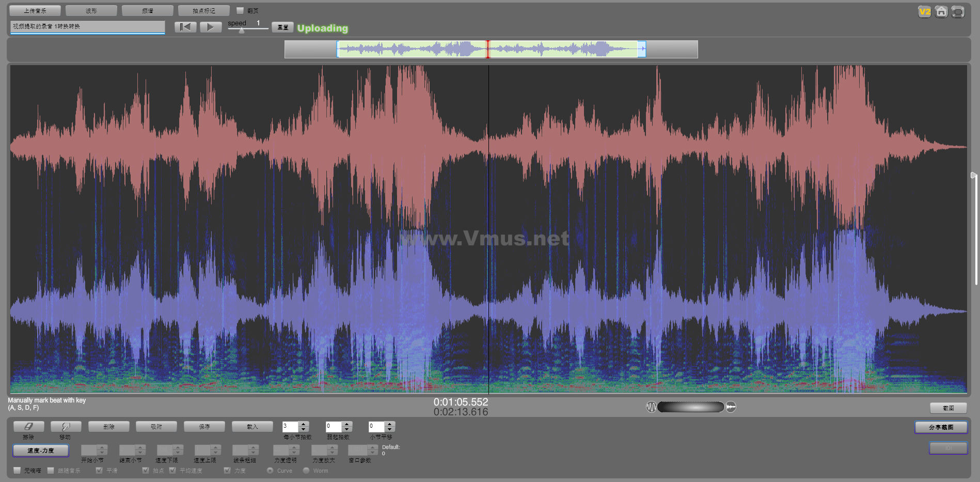This screenshot has height=482, width=980.
Task: Click the track name field
Action: 87,26
